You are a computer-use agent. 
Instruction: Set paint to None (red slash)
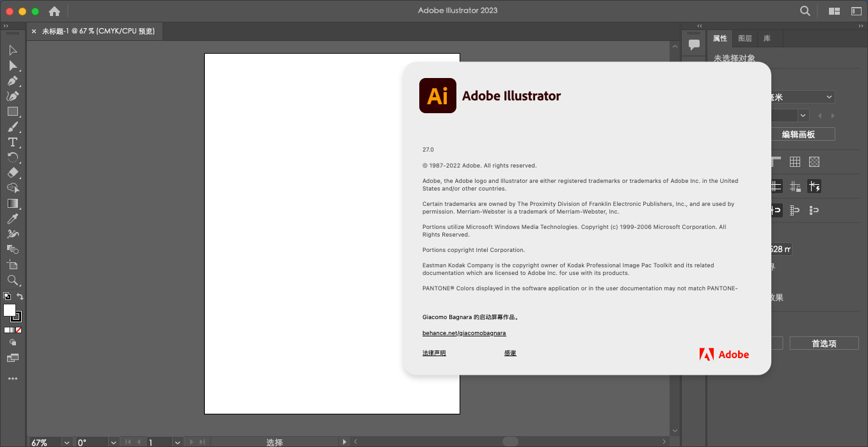19,330
